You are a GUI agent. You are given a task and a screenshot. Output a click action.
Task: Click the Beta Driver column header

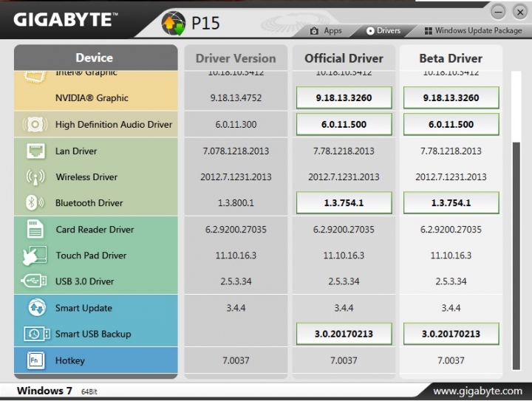point(451,58)
